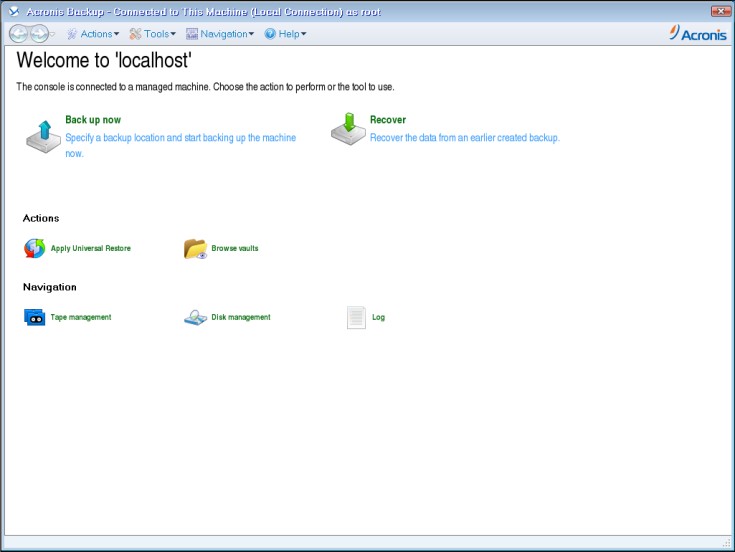Click the Back up now heading
Image resolution: width=735 pixels, height=552 pixels.
pyautogui.click(x=93, y=120)
